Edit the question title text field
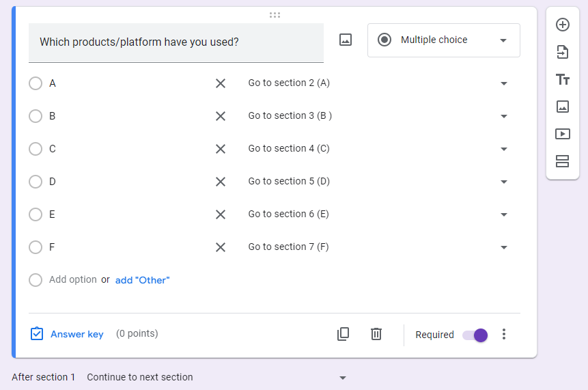The height and width of the screenshot is (390, 588). point(176,42)
